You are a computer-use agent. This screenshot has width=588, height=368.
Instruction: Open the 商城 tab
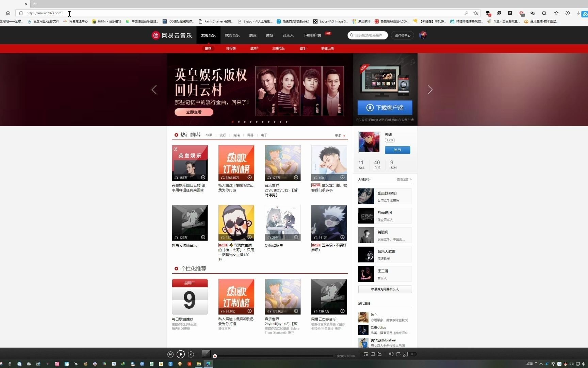coord(269,35)
